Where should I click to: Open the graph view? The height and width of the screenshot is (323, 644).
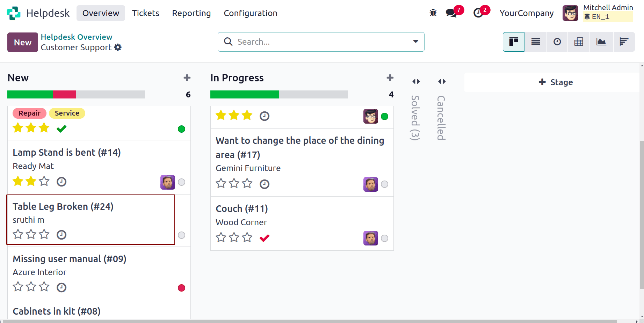pos(601,42)
